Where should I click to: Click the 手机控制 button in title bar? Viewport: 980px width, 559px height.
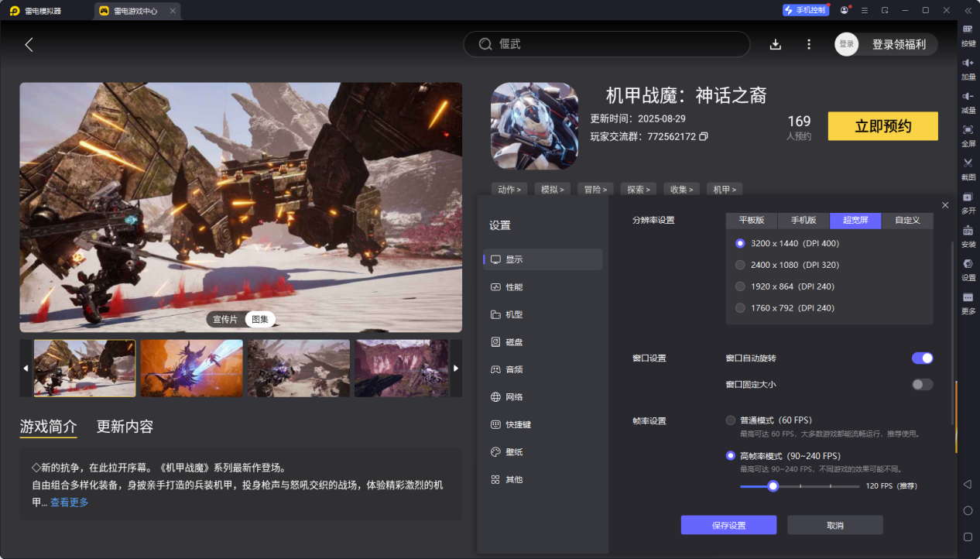point(804,10)
